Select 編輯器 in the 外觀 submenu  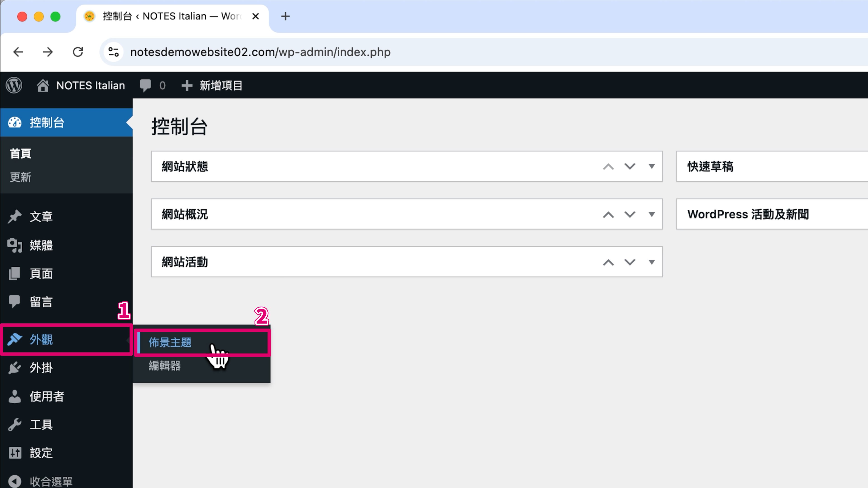[164, 366]
